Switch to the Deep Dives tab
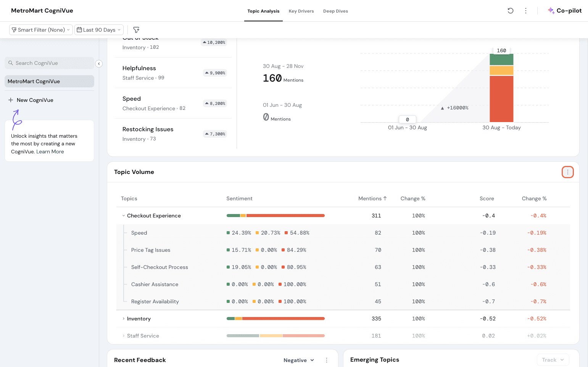 [335, 11]
